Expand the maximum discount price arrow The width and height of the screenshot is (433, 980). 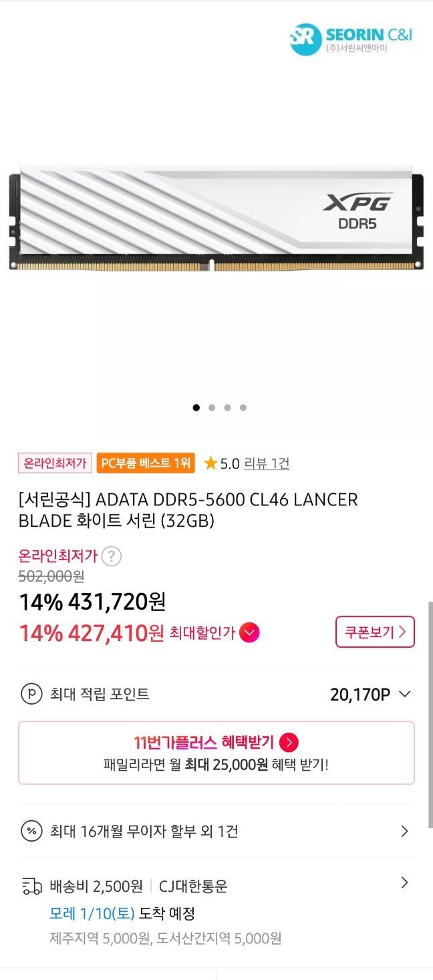point(249,632)
